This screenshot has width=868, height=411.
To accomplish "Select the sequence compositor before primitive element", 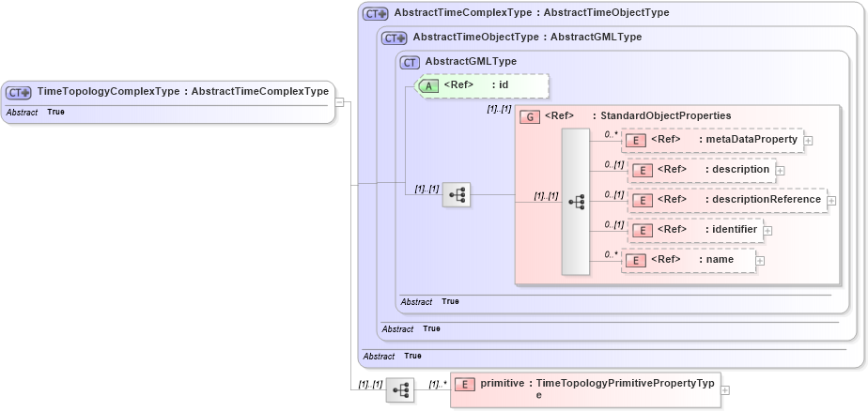I will 400,390.
